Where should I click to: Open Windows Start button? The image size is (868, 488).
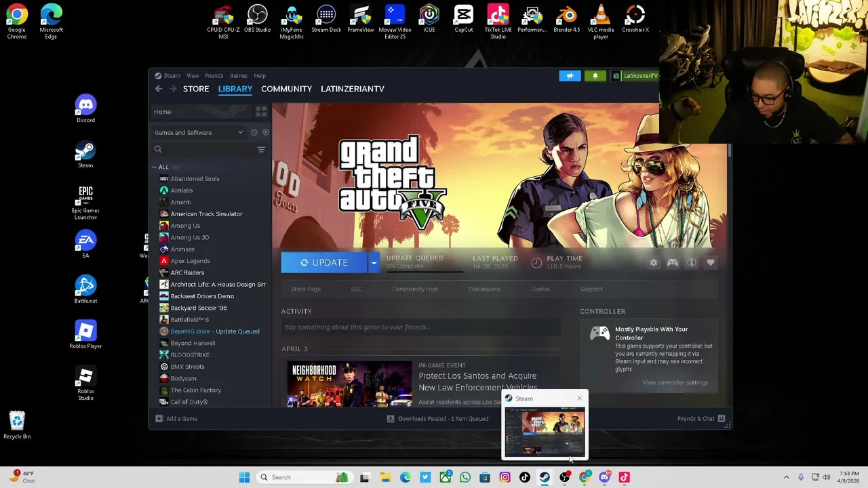pos(244,477)
